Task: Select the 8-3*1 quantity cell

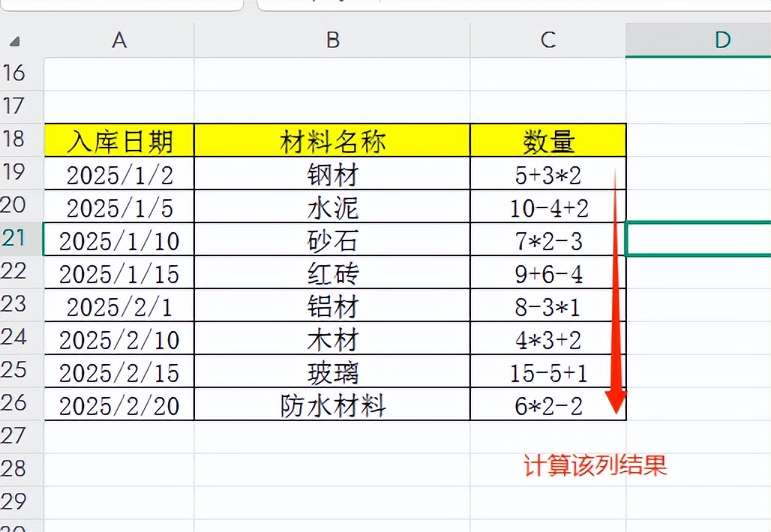Action: [547, 304]
